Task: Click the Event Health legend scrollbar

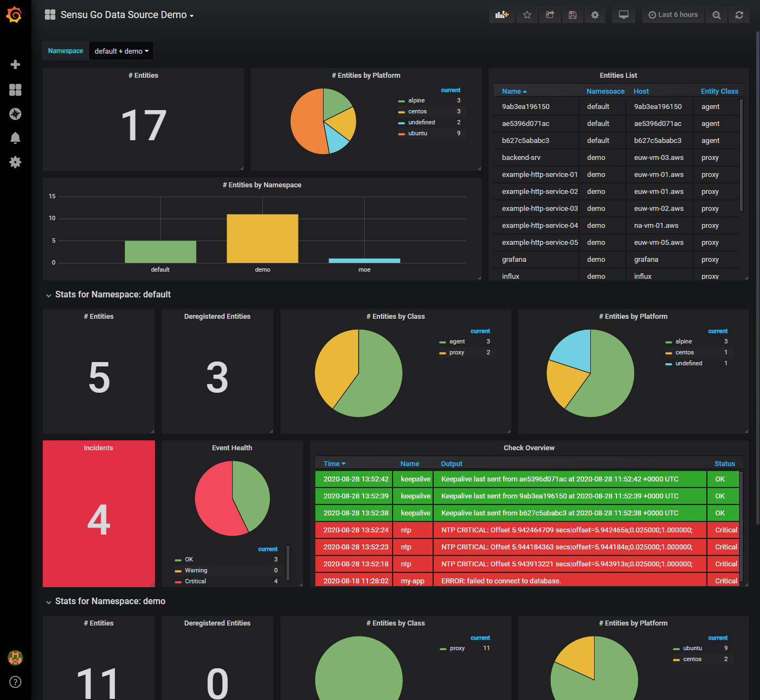Action: (x=288, y=563)
